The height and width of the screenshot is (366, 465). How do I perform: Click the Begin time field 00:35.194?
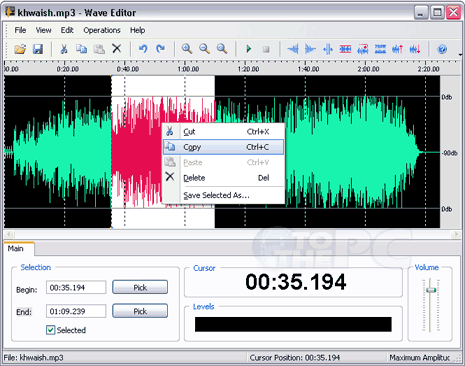click(x=76, y=287)
